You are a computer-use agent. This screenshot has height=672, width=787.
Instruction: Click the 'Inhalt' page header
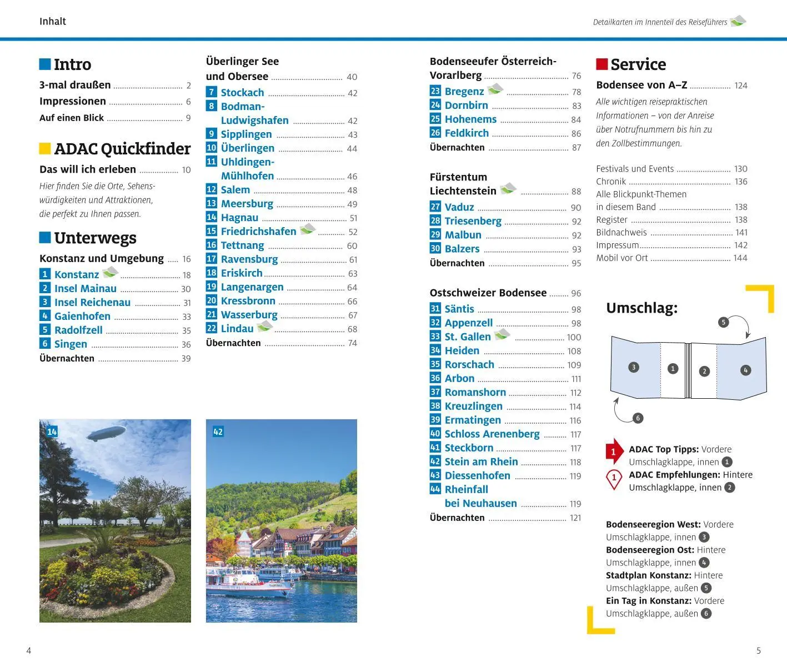point(53,22)
